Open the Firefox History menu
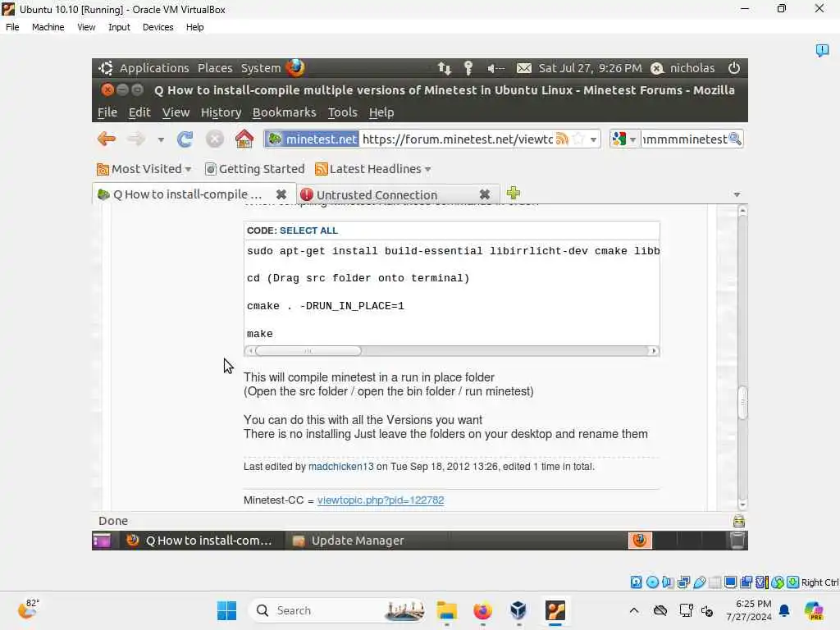This screenshot has width=840, height=630. 221,112
